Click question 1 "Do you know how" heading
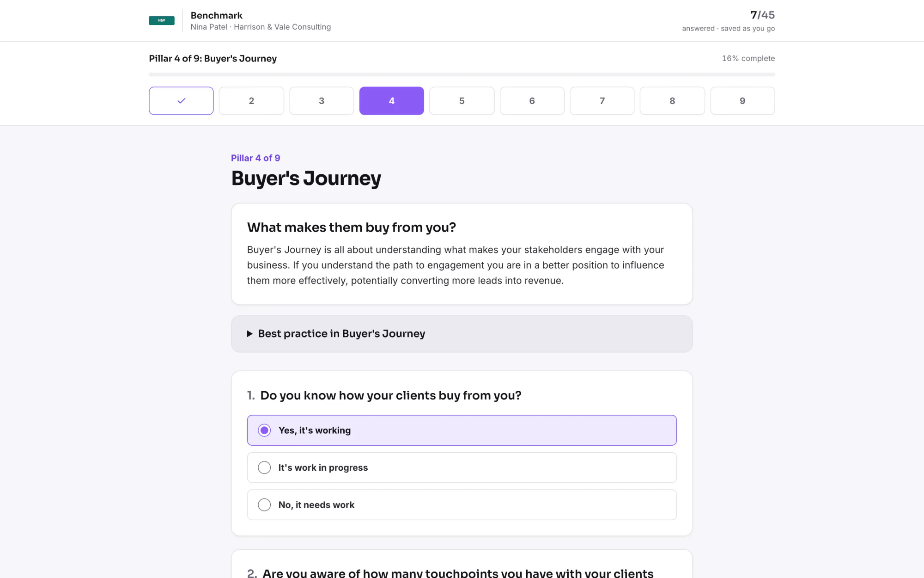The width and height of the screenshot is (924, 578). coord(391,395)
